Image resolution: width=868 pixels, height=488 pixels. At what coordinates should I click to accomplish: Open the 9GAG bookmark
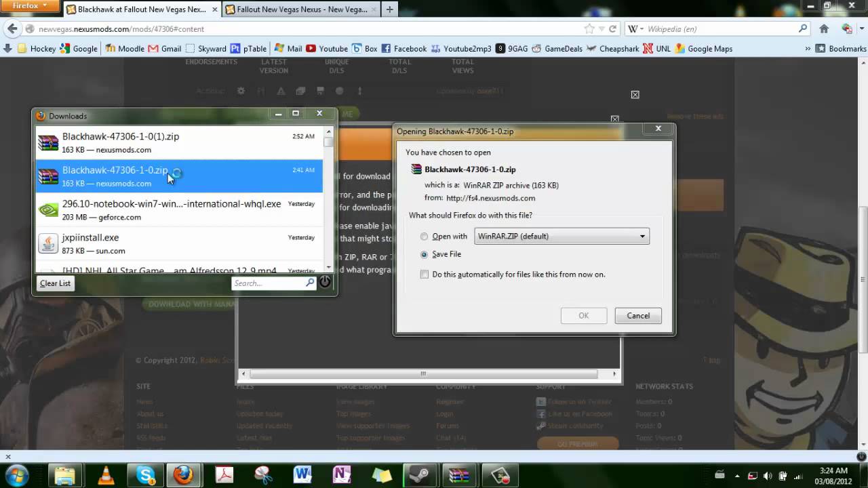pyautogui.click(x=511, y=49)
